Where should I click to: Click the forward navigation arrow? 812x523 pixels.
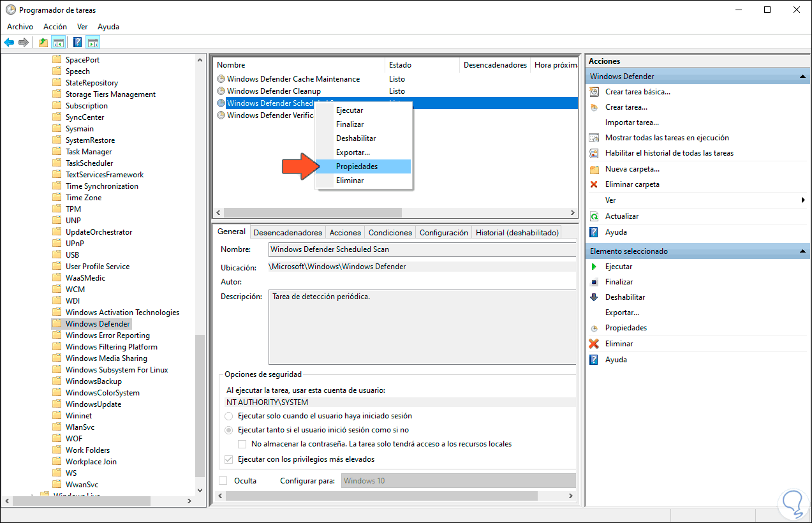pyautogui.click(x=23, y=42)
